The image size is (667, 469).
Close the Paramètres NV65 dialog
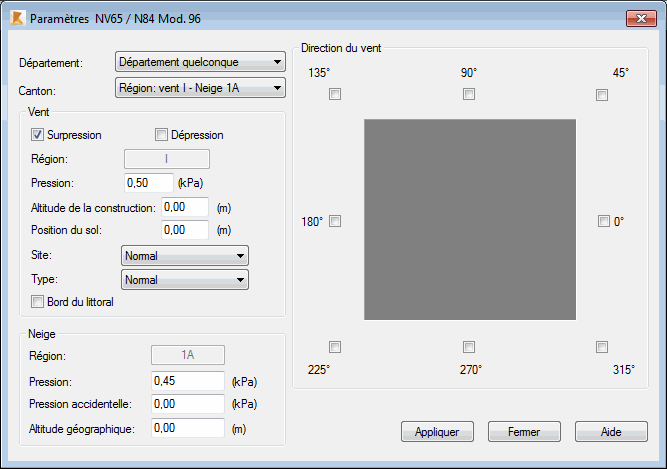click(641, 18)
